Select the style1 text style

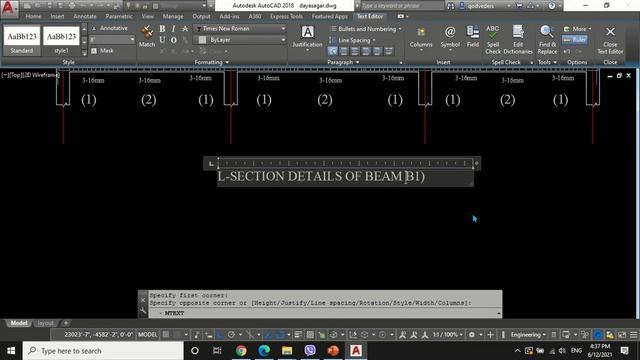coord(61,40)
